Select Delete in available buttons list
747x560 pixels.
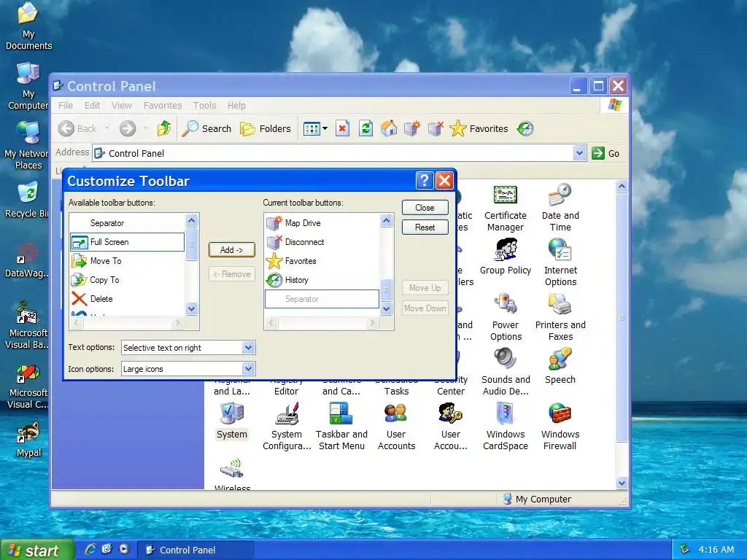[x=127, y=299]
